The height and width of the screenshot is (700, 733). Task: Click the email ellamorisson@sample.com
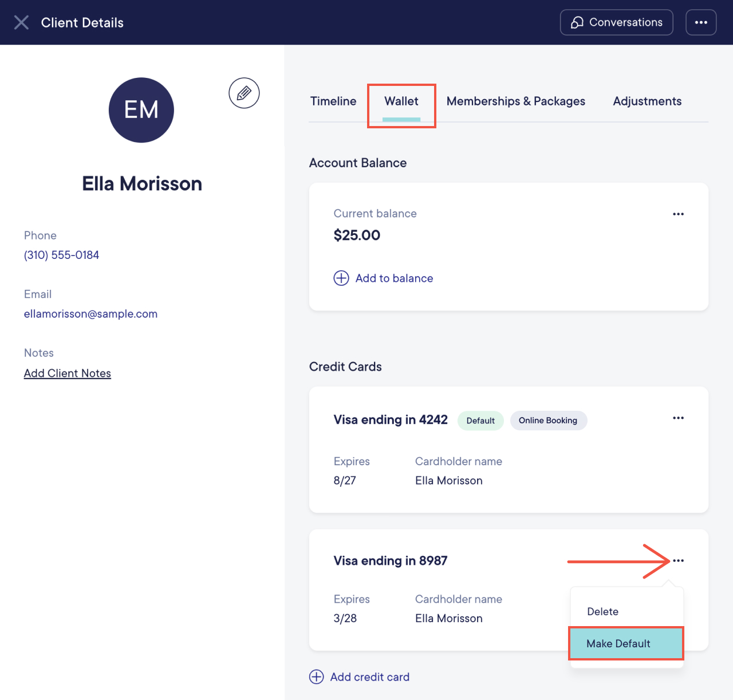tap(90, 314)
